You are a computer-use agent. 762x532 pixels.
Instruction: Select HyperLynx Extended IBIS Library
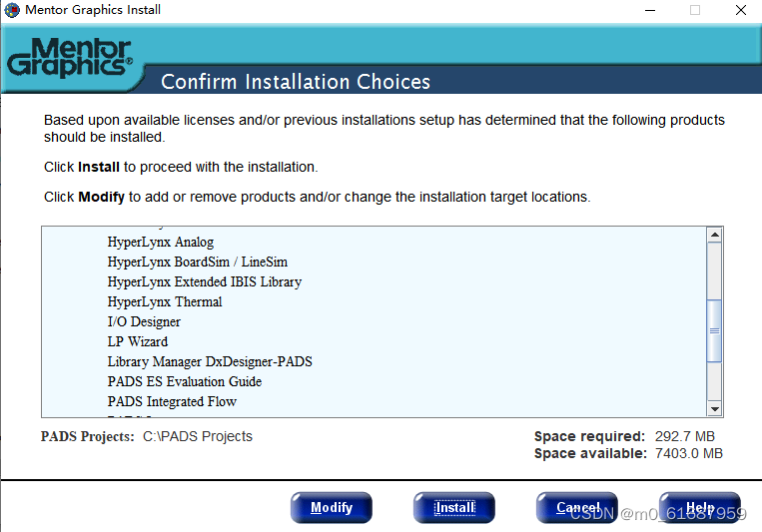(205, 281)
